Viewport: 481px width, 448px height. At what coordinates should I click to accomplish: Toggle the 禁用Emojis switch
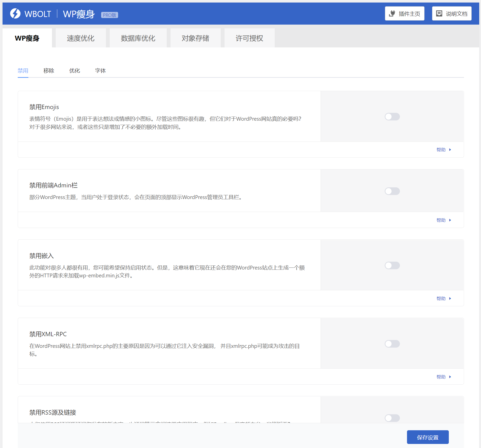click(392, 117)
